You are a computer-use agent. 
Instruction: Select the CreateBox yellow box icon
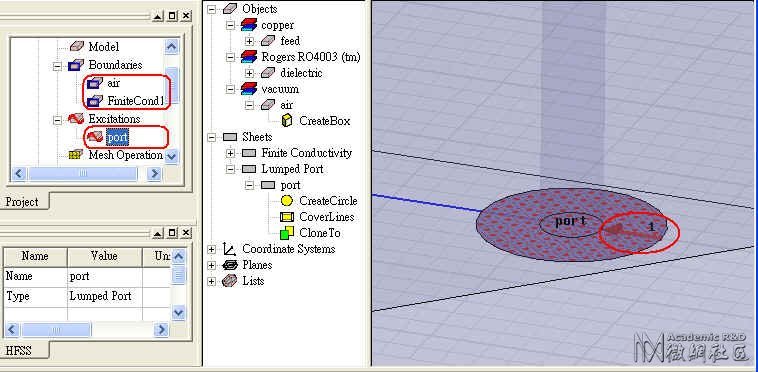coord(287,121)
